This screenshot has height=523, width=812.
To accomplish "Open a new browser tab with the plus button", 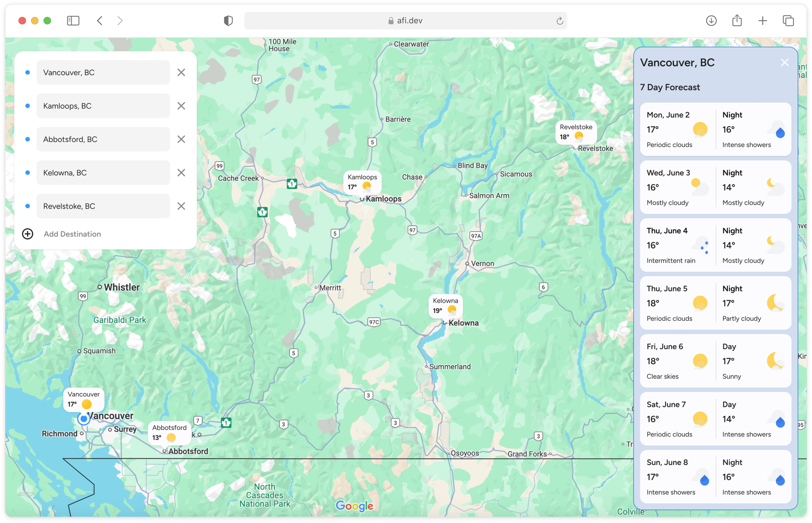I will click(762, 20).
